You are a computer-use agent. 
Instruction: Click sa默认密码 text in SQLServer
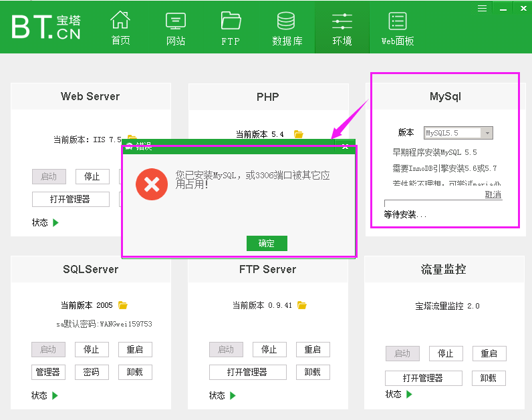[x=104, y=324]
